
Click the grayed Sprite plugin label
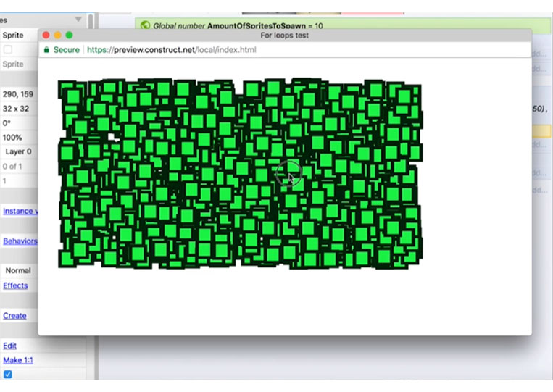click(13, 64)
